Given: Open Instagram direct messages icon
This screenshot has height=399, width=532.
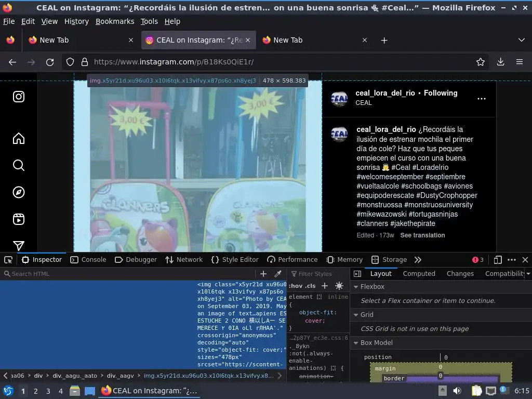Looking at the screenshot, I should coord(19,246).
